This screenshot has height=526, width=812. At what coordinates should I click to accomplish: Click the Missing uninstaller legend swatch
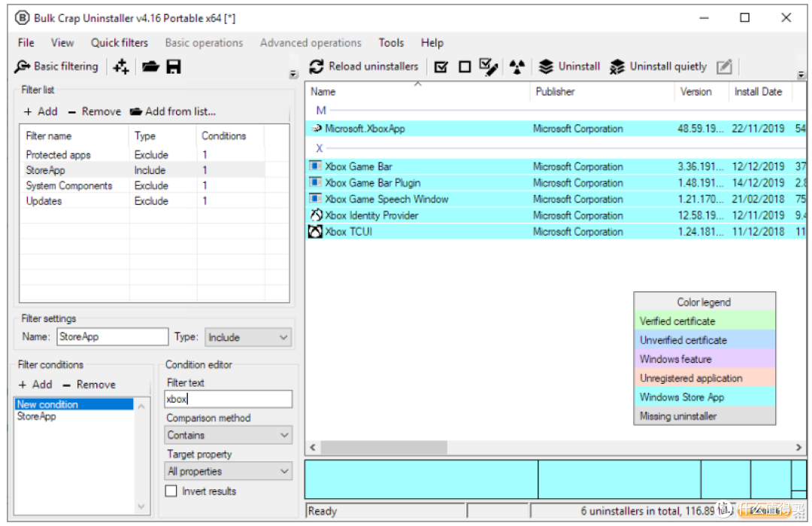(704, 415)
